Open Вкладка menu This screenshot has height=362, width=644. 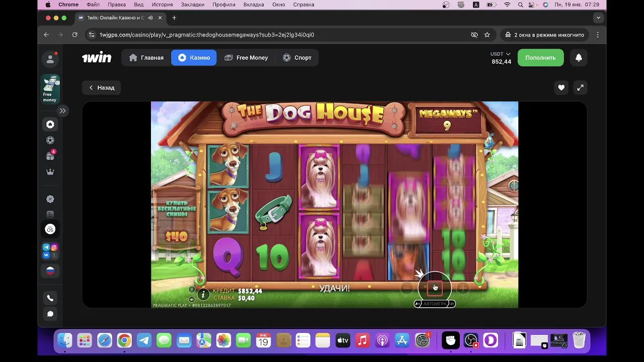[254, 5]
